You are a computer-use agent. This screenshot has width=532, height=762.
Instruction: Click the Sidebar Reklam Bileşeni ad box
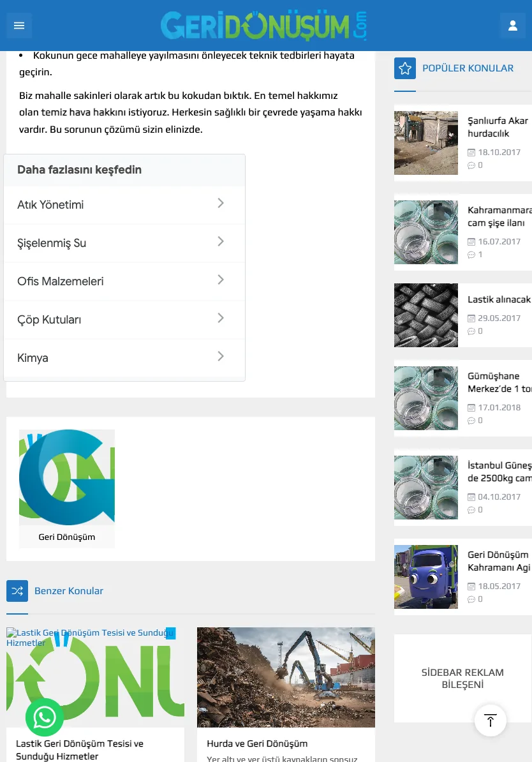462,678
